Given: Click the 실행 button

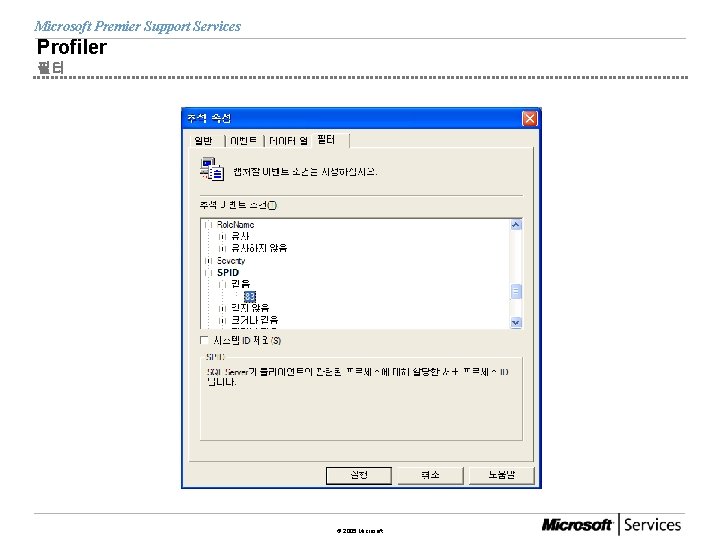Looking at the screenshot, I should (359, 475).
